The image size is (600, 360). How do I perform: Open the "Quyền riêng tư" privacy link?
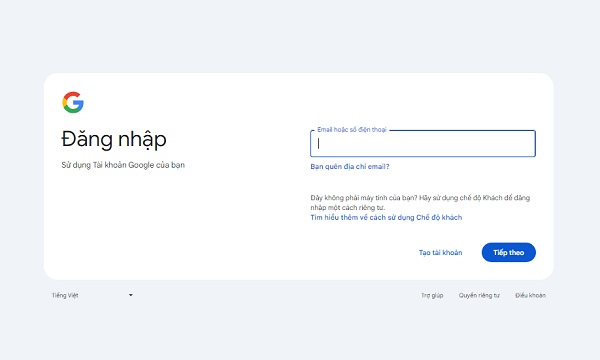click(x=479, y=295)
